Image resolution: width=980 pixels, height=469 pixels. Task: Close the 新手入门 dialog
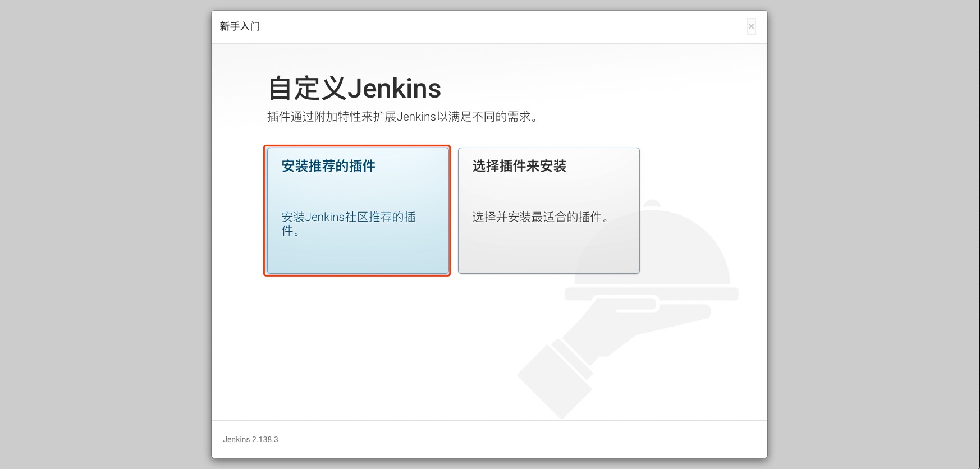(751, 26)
